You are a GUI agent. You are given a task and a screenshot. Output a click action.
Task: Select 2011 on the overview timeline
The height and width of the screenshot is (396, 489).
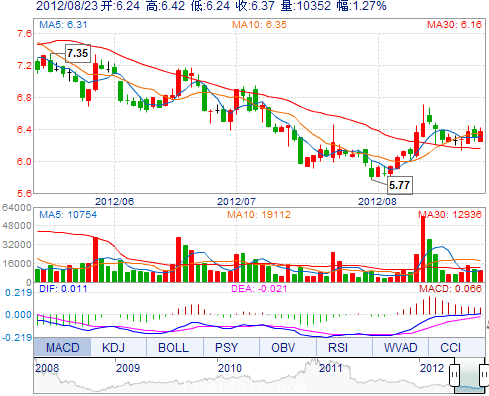(x=331, y=368)
